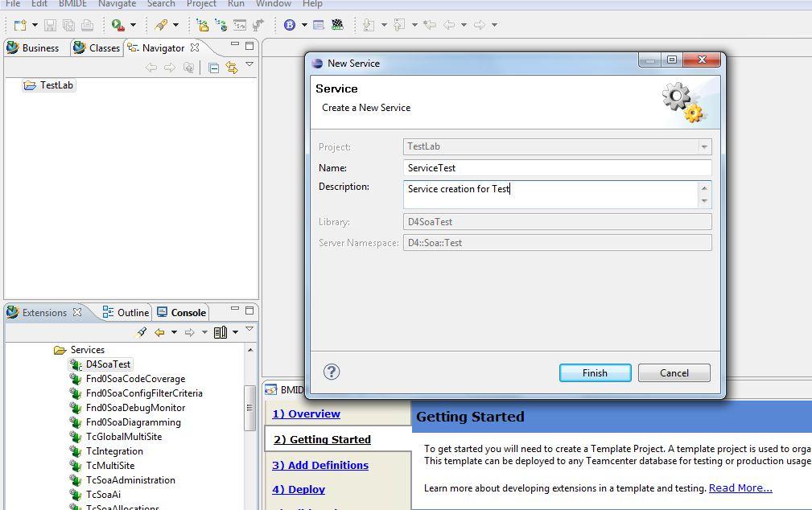The width and height of the screenshot is (812, 510).
Task: Click the checkered flag toolbar icon
Action: point(337,25)
